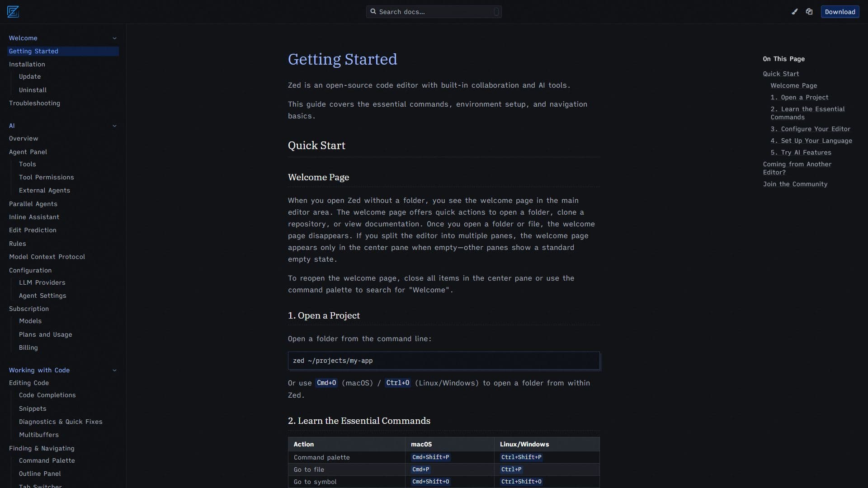Go to Code Completions
This screenshot has height=488, width=868.
point(47,395)
